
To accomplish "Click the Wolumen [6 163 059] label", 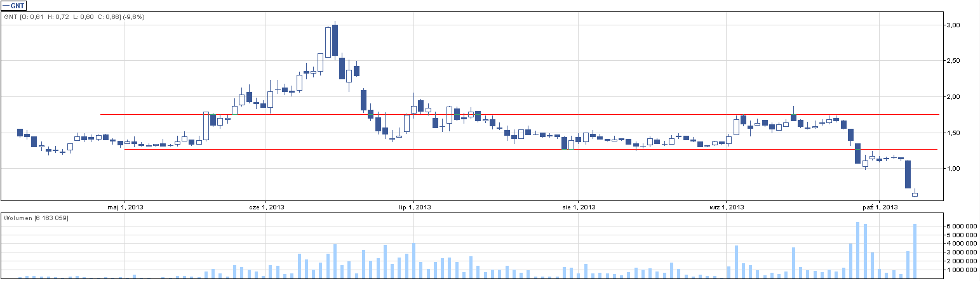I will point(36,218).
